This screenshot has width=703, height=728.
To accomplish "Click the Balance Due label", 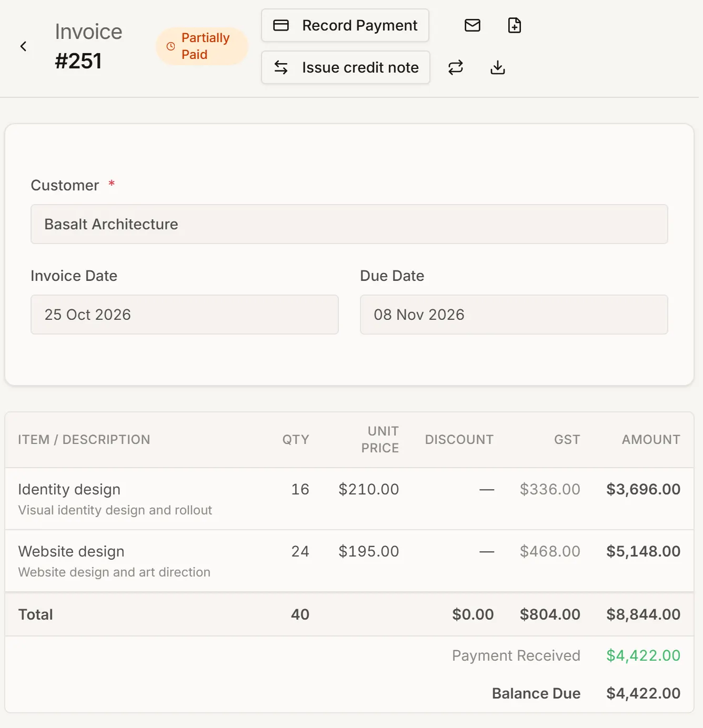I will [536, 693].
